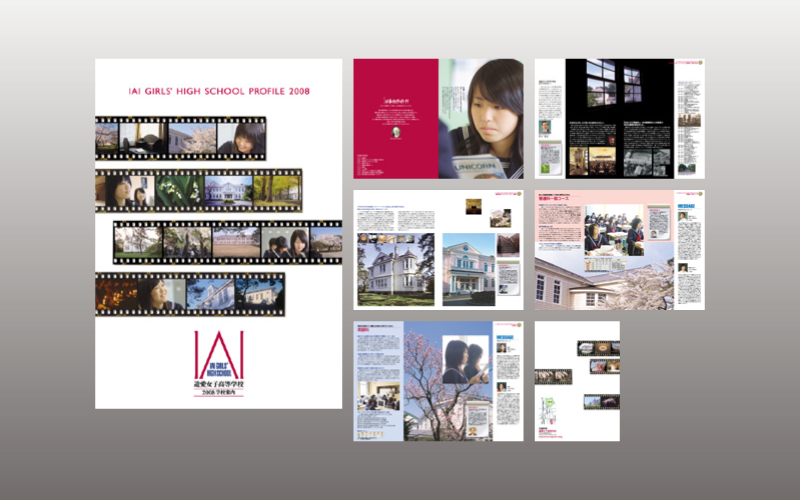Open the spread with the white Western-style building
Viewport: 800px width, 500px height.
click(x=438, y=249)
